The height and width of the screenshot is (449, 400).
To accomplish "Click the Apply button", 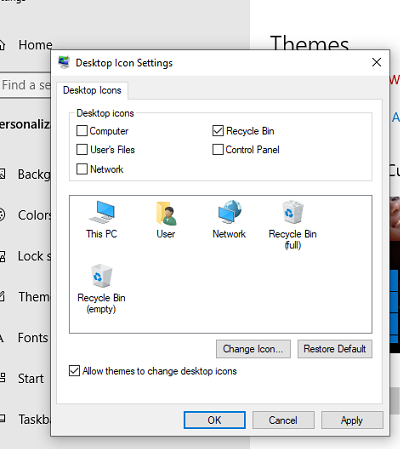I will 352,420.
